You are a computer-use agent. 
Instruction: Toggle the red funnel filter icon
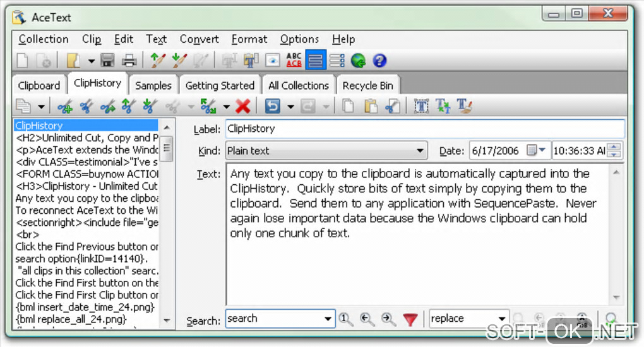point(410,319)
